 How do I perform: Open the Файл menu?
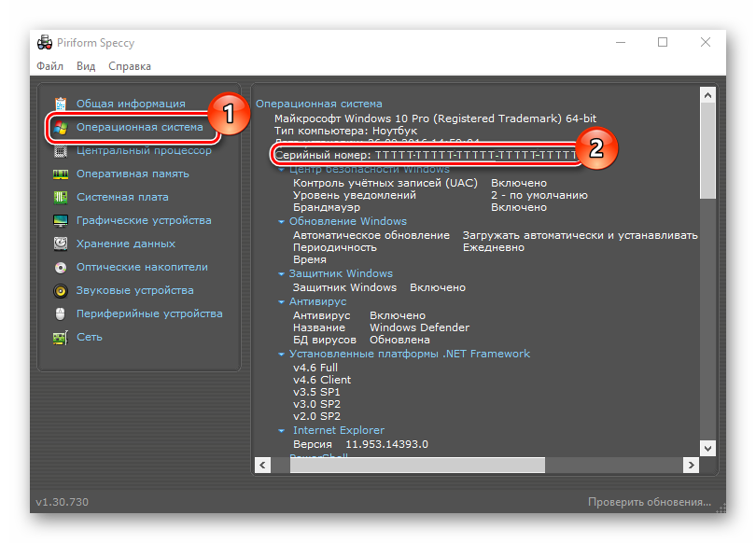(49, 66)
